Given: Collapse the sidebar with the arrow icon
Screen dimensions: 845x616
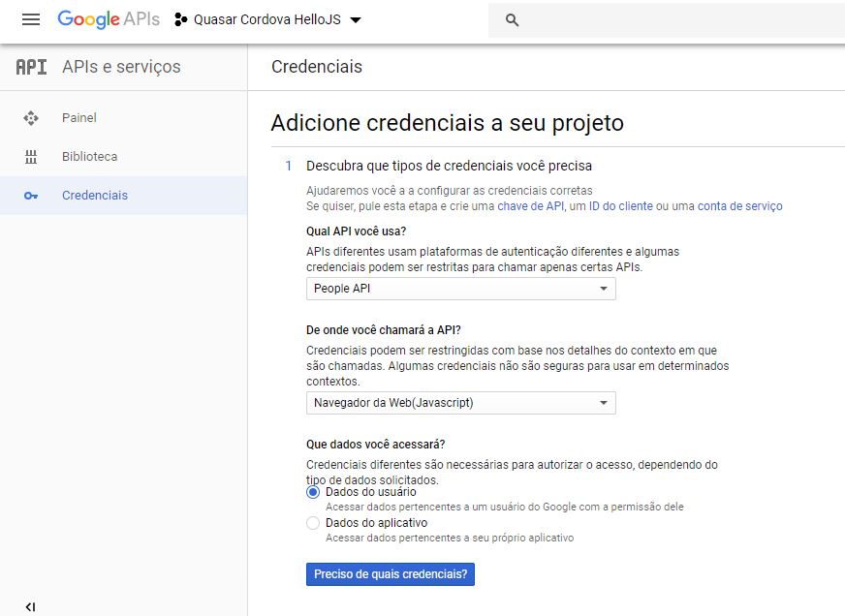Looking at the screenshot, I should click(30, 606).
